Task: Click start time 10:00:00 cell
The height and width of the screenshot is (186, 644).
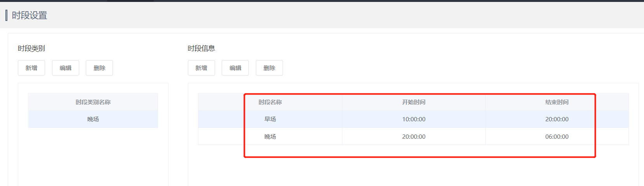Action: 414,119
